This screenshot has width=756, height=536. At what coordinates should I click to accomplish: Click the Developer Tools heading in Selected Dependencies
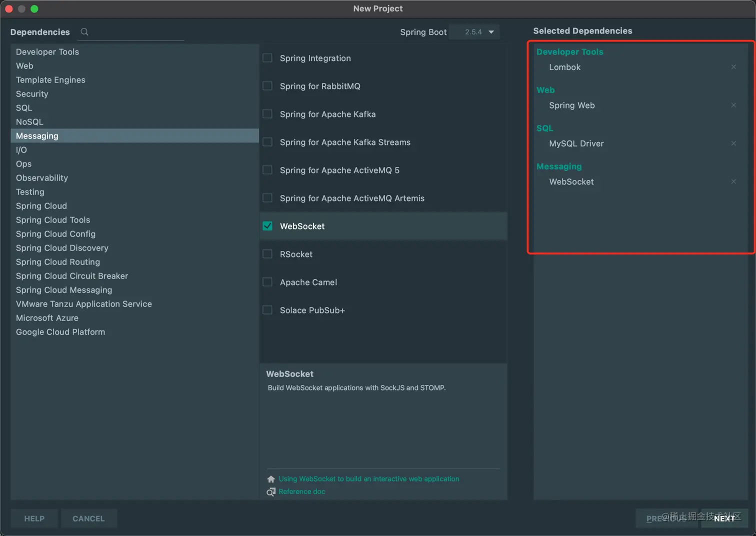coord(570,52)
